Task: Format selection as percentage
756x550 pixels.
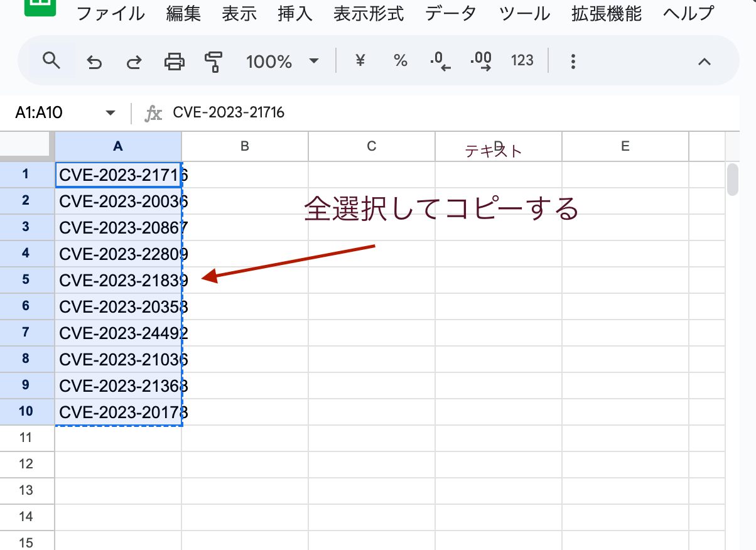Action: tap(400, 61)
